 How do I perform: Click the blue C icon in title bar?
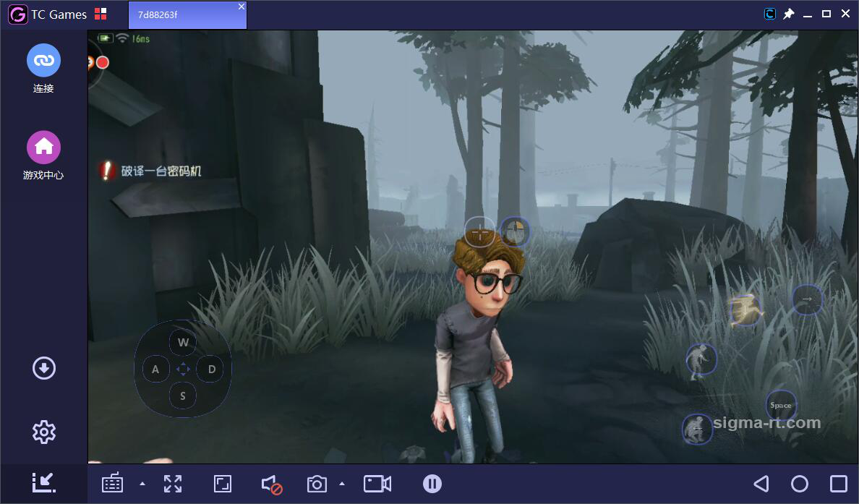(770, 14)
